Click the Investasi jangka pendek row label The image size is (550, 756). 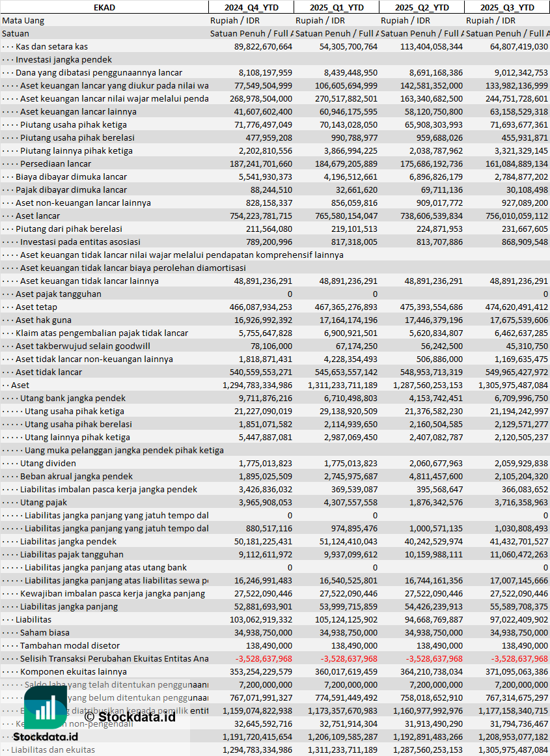(x=64, y=59)
